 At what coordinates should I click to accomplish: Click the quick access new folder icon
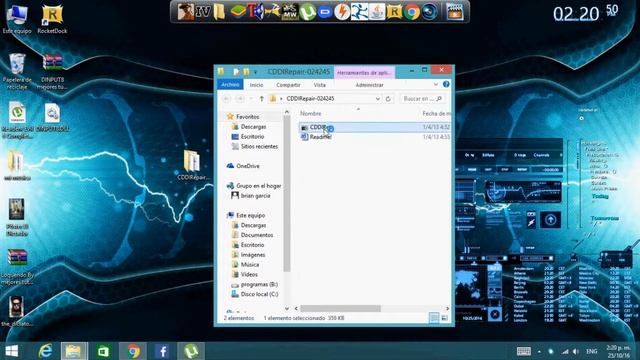coord(246,72)
